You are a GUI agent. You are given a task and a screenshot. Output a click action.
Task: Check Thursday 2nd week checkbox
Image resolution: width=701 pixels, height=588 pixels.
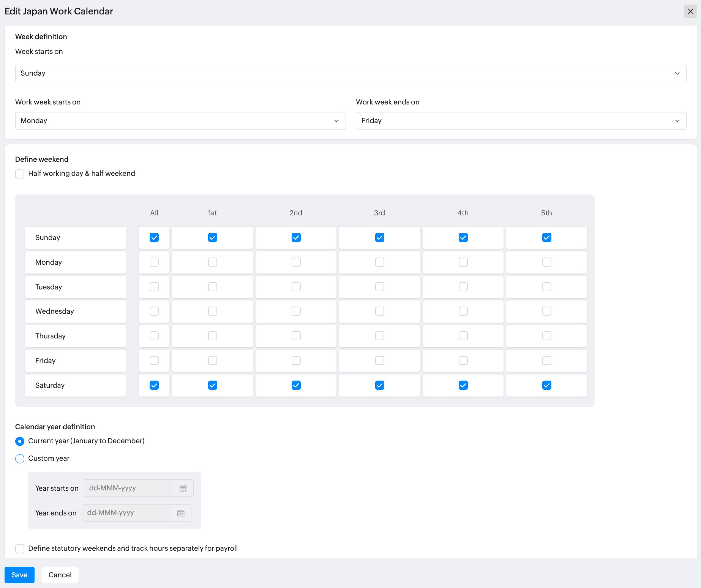pos(296,336)
